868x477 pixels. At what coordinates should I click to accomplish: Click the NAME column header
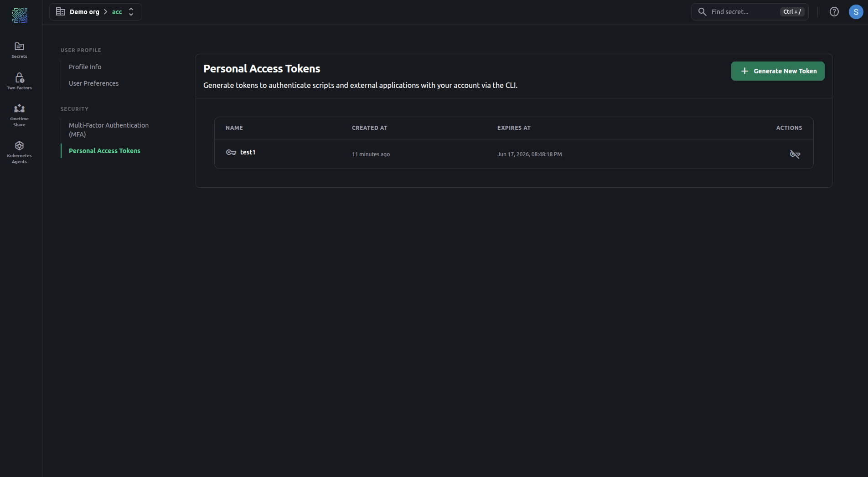[x=234, y=128]
